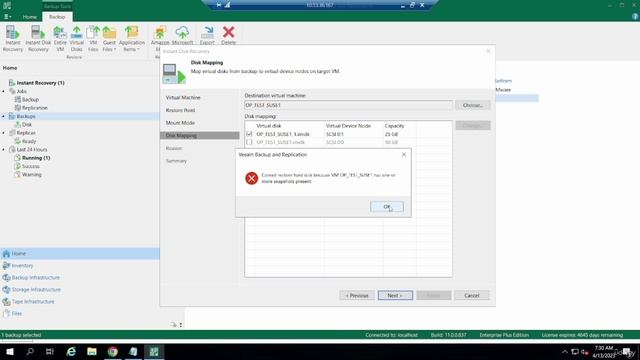Click the Entire VM restore icon
Screen dimensions: 640x360
[60, 39]
